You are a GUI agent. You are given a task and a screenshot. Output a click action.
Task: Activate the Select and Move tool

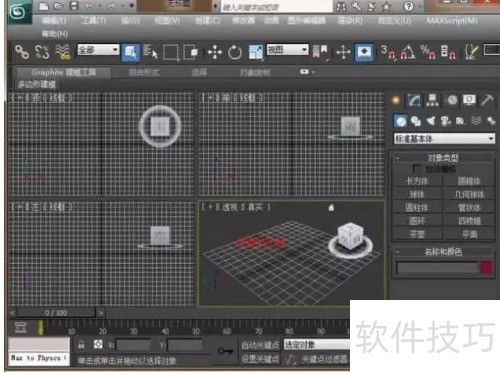pyautogui.click(x=215, y=52)
